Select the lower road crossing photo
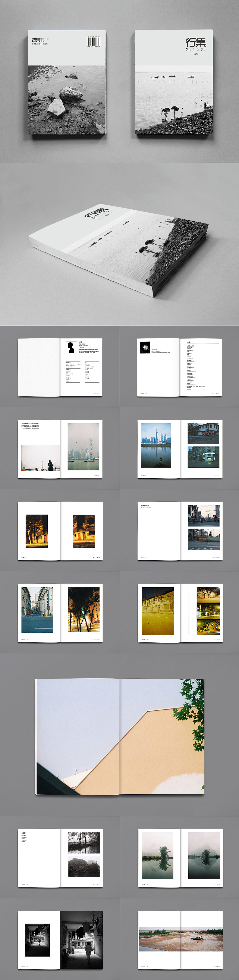 click(204, 539)
